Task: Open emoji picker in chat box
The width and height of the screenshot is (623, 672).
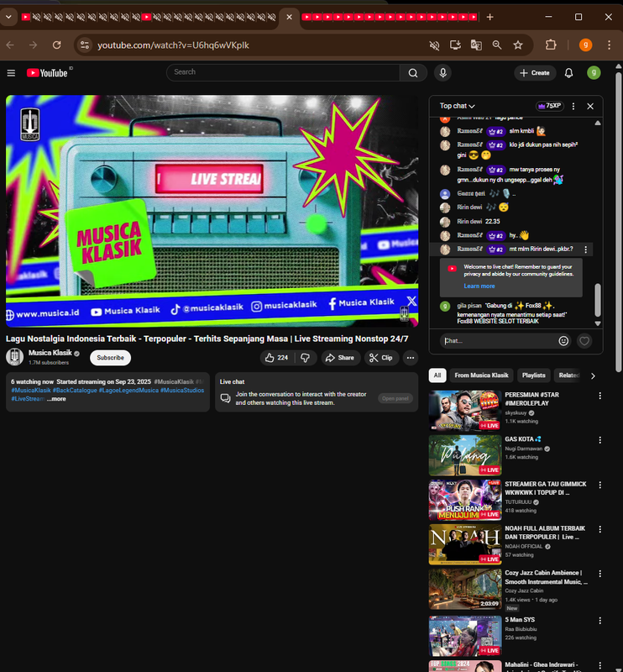Action: [563, 341]
